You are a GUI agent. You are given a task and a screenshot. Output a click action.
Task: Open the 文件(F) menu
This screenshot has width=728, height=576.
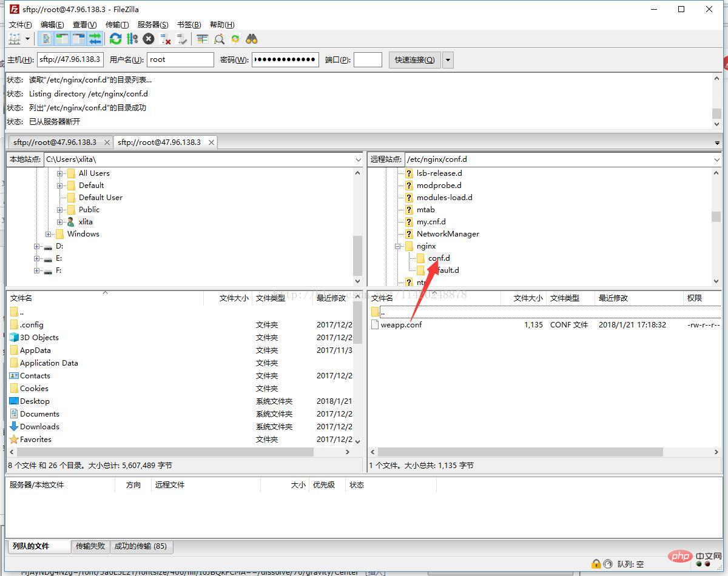click(x=20, y=24)
